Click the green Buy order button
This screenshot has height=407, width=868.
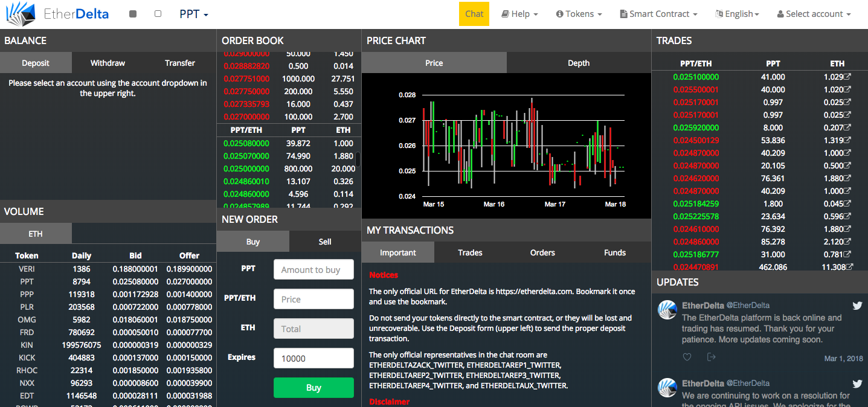point(313,388)
